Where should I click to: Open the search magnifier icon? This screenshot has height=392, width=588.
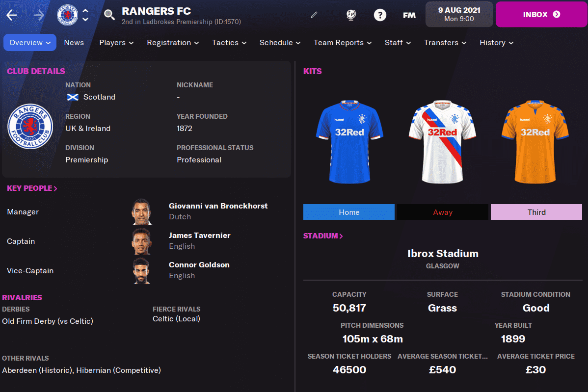point(109,15)
